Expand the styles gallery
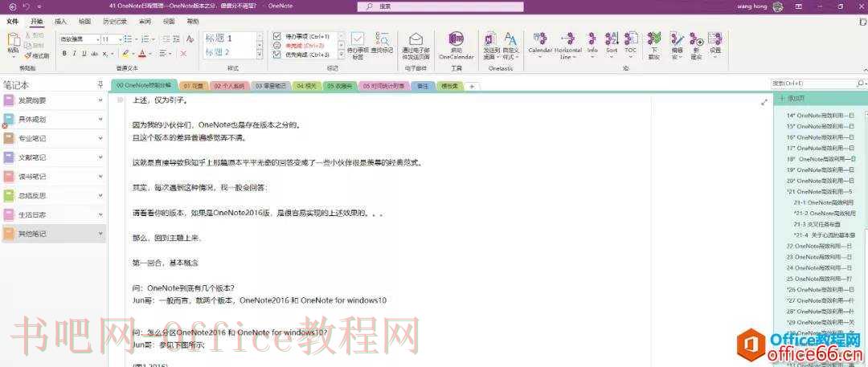This screenshot has height=367, width=868. pyautogui.click(x=259, y=55)
